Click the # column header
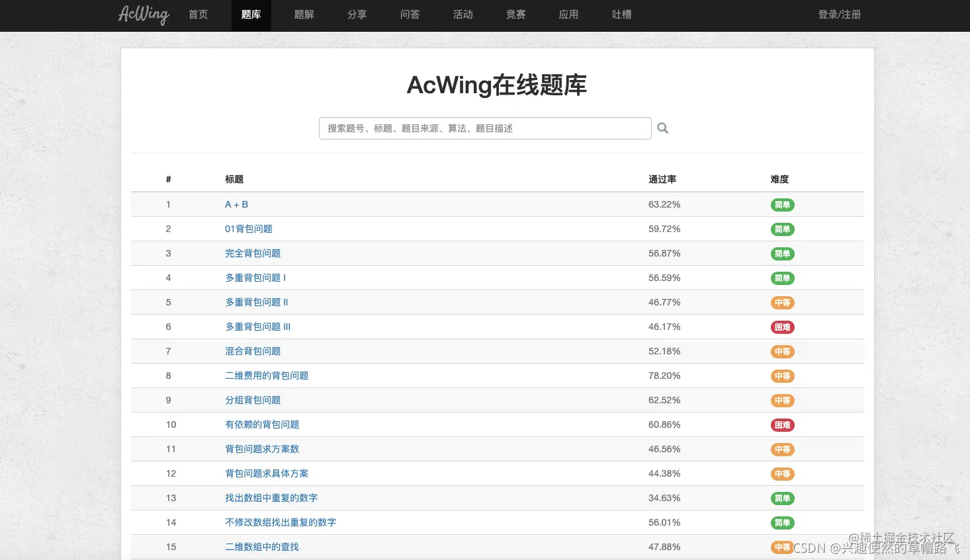970x560 pixels. pyautogui.click(x=168, y=179)
